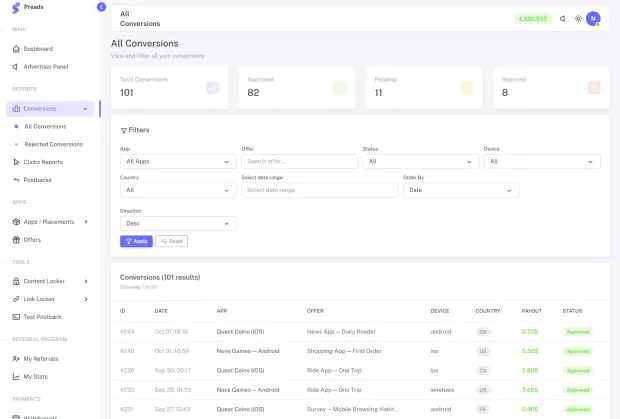
Task: Open Rejected Conversions page
Action: [x=53, y=144]
